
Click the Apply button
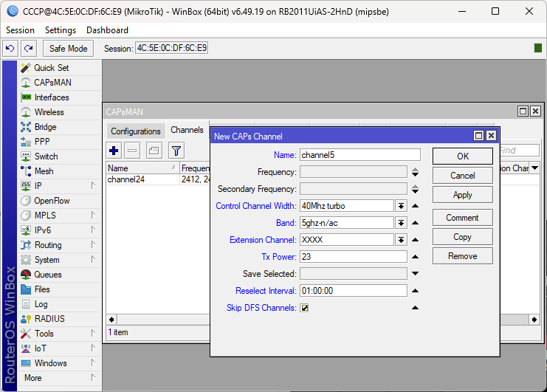[463, 195]
